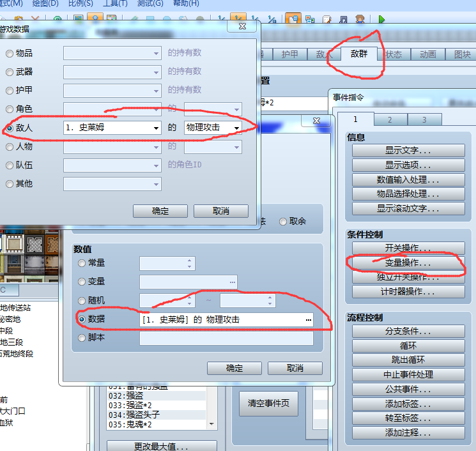Click the ellipsis button in 数据 field

pos(309,320)
